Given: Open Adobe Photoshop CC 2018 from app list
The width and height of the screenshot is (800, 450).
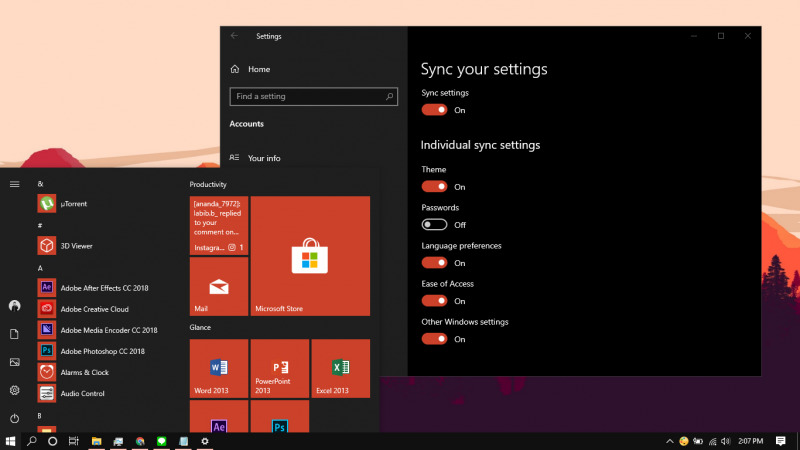Looking at the screenshot, I should coord(101,351).
